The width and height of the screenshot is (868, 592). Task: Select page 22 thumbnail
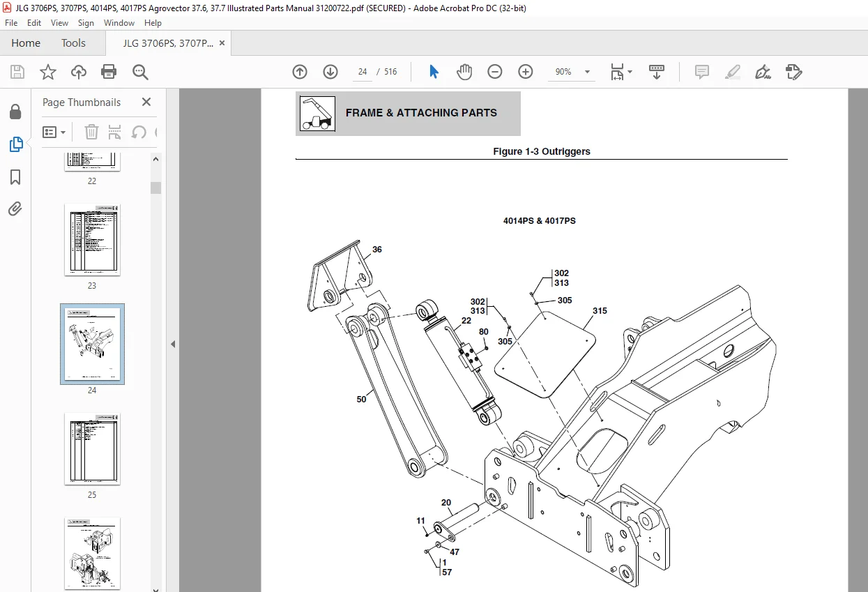[92, 161]
